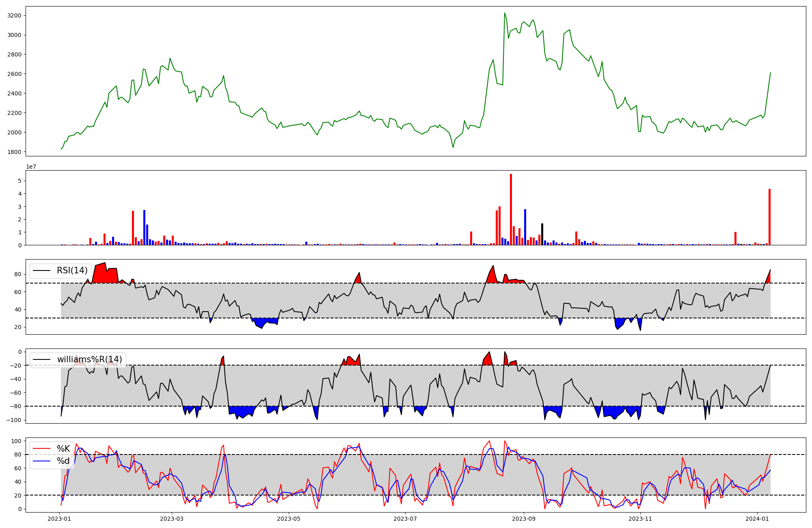Click the williams%R(14) legend text
Viewport: 812px width, 528px height.
click(89, 359)
